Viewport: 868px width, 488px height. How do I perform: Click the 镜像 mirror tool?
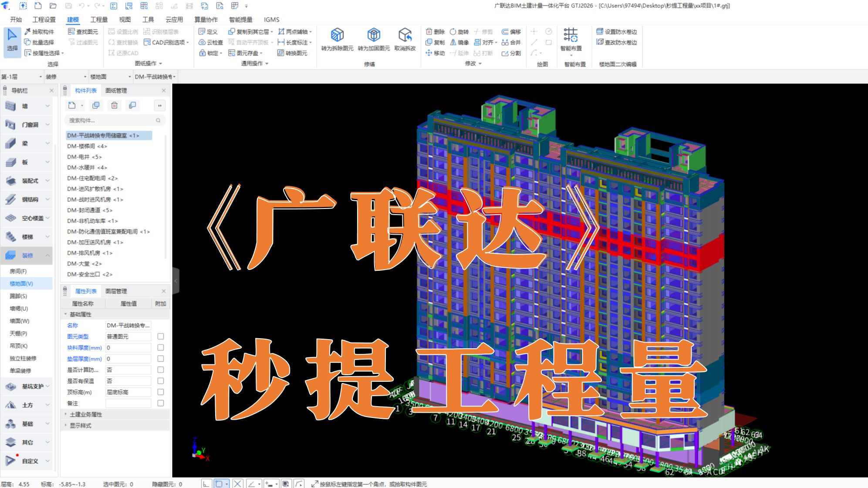(460, 42)
